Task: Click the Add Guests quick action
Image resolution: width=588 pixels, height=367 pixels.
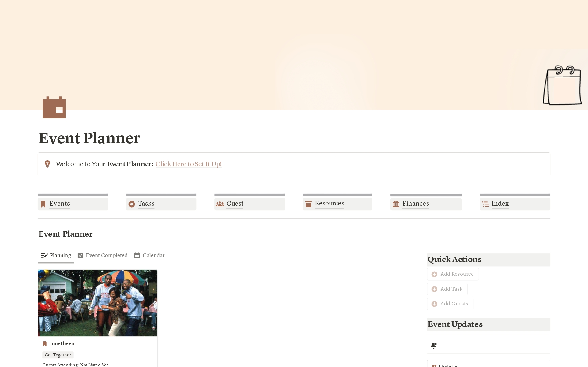Action: [450, 304]
